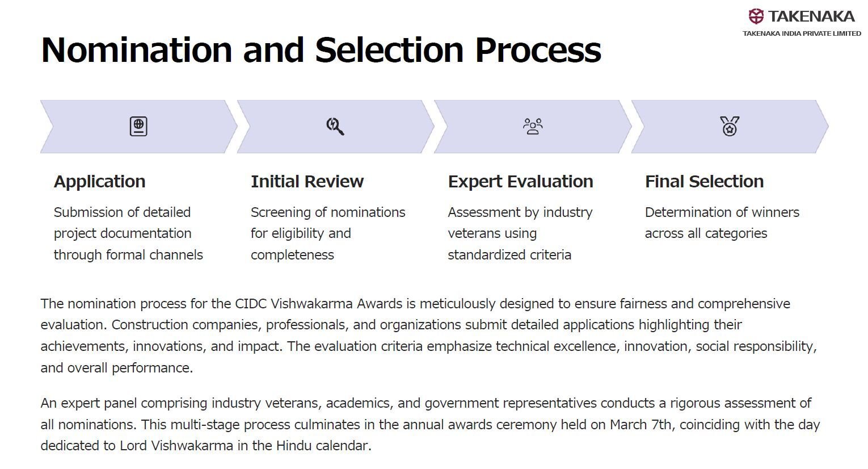Click the people group icon above Expert Evaluation
Viewport: 868px width, 469px height.
point(533,126)
